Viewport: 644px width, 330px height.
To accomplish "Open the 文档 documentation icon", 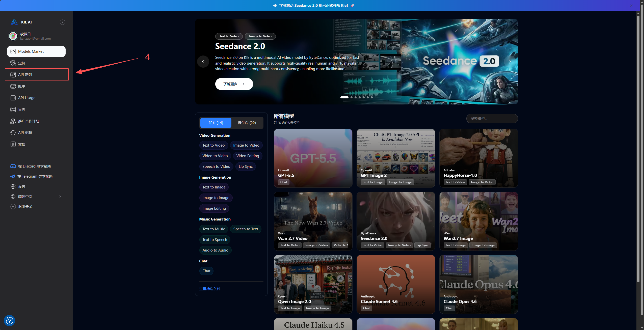I will (13, 144).
